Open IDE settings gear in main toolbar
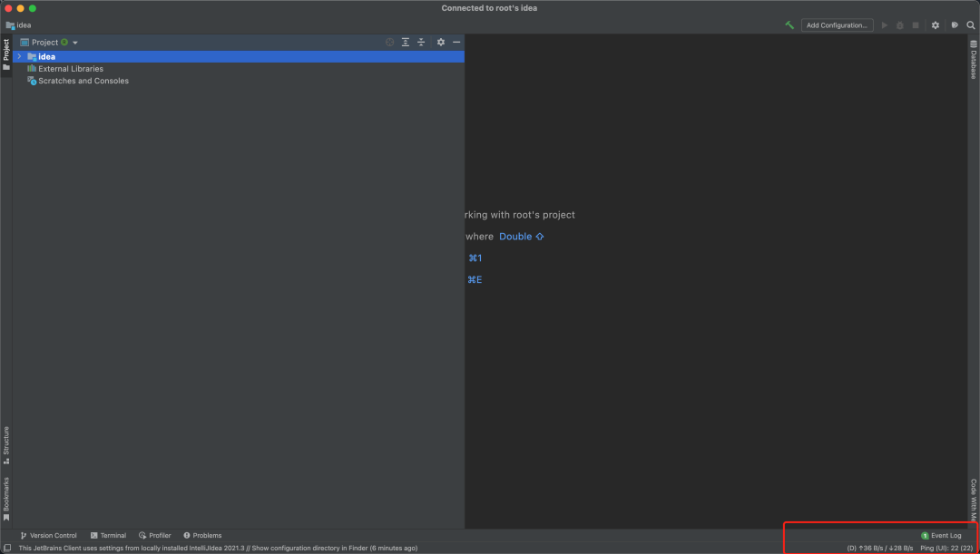This screenshot has height=554, width=980. (935, 25)
